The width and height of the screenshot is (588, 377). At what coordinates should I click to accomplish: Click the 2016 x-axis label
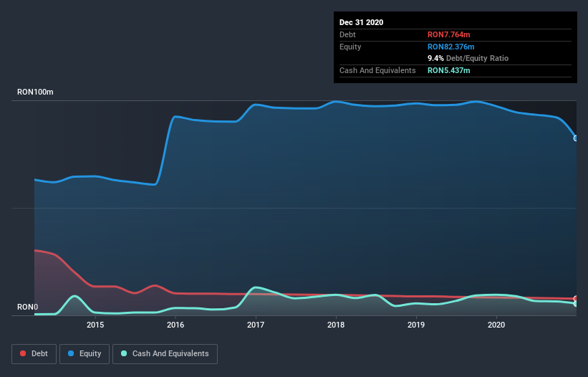click(x=175, y=325)
